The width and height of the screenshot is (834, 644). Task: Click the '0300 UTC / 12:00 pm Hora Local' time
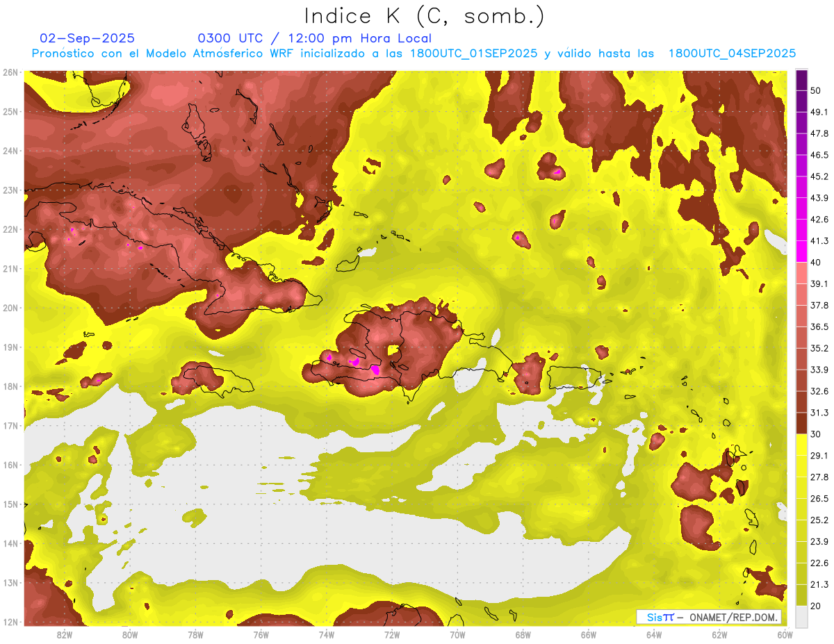(315, 38)
